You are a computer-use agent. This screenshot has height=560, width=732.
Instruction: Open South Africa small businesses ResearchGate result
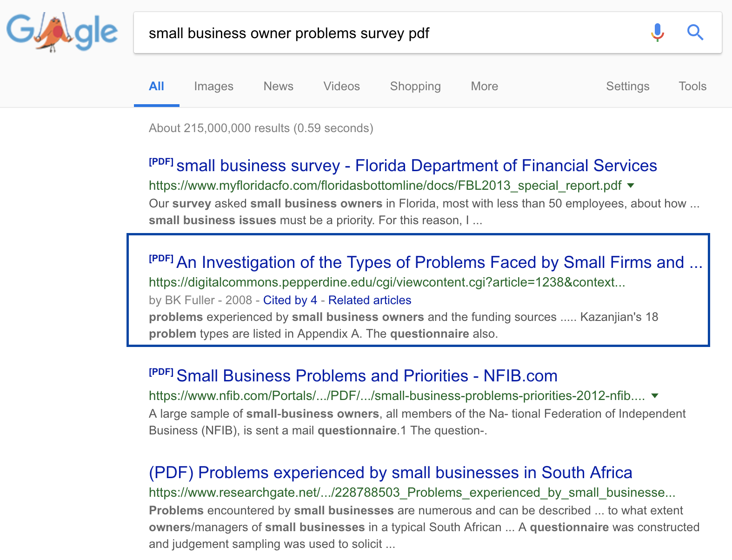click(x=390, y=473)
